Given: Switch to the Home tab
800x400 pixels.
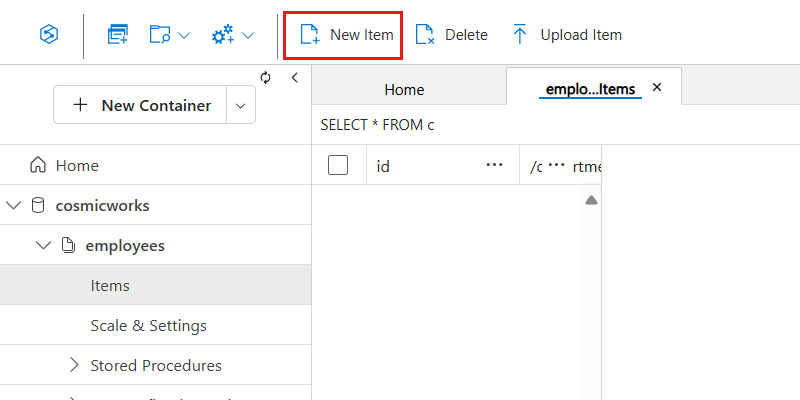Looking at the screenshot, I should [404, 90].
